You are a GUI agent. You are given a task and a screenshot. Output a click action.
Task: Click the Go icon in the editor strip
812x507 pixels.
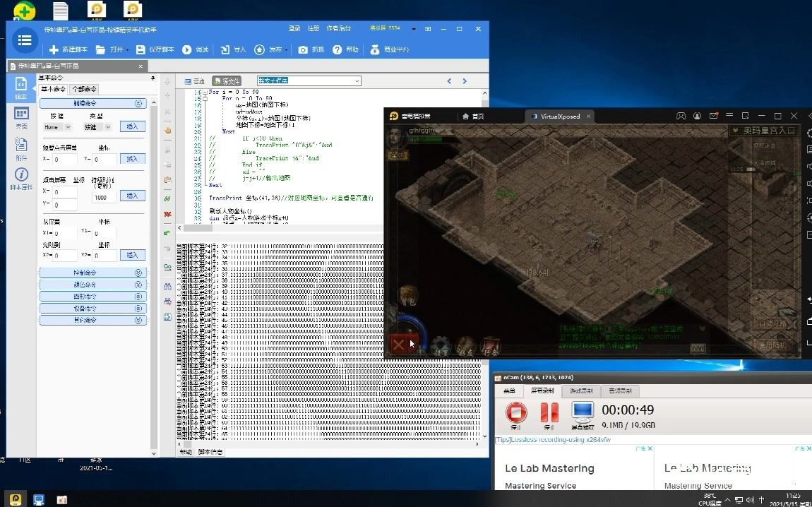pos(167,267)
